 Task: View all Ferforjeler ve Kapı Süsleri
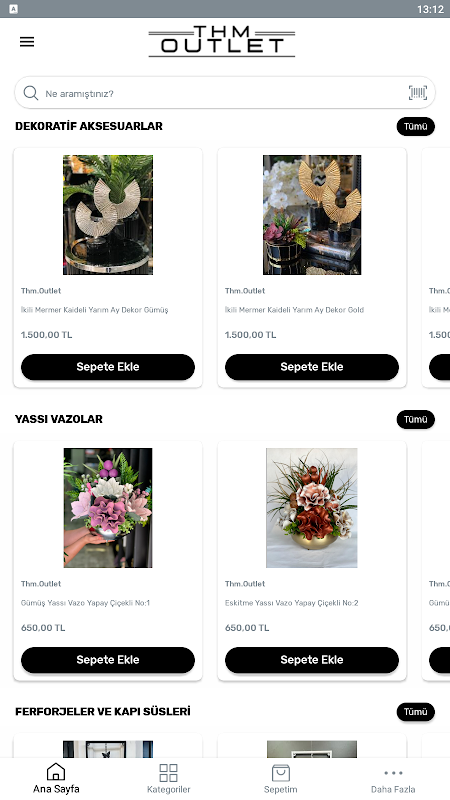point(416,712)
